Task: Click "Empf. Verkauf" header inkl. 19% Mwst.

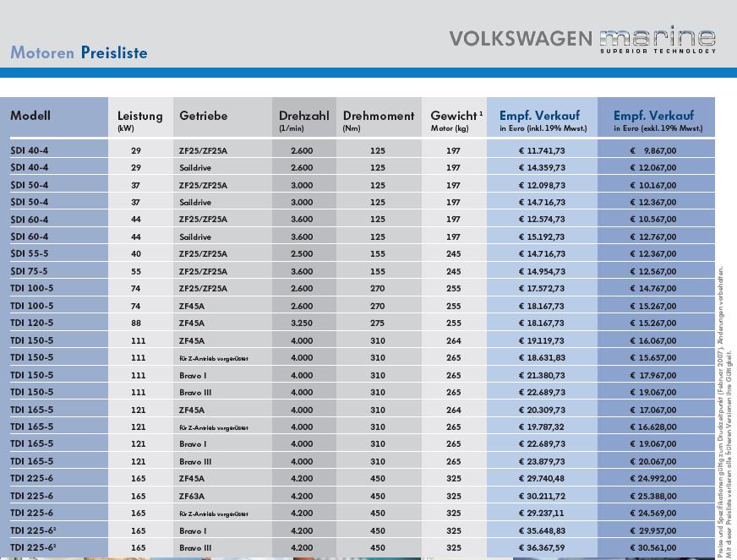Action: point(543,120)
